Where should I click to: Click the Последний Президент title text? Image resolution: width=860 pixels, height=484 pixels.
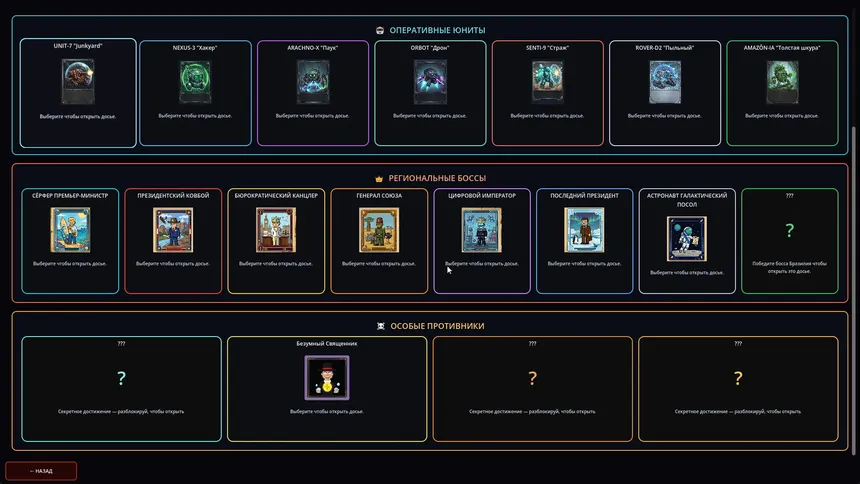pyautogui.click(x=584, y=195)
